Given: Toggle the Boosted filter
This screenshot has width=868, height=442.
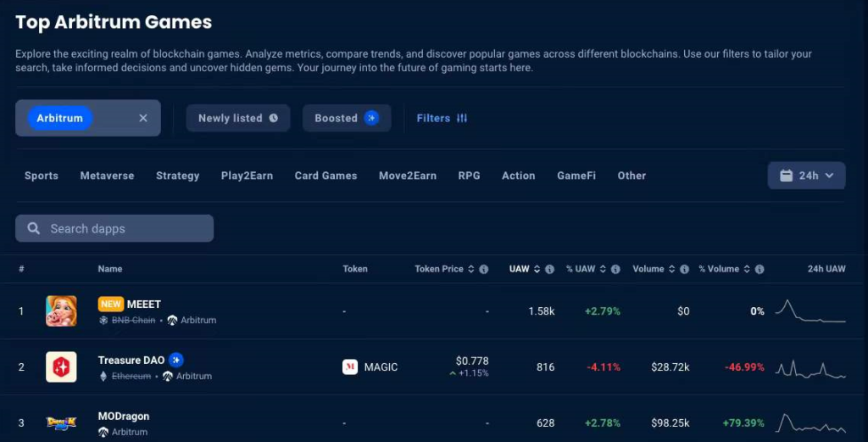Looking at the screenshot, I should [x=346, y=118].
